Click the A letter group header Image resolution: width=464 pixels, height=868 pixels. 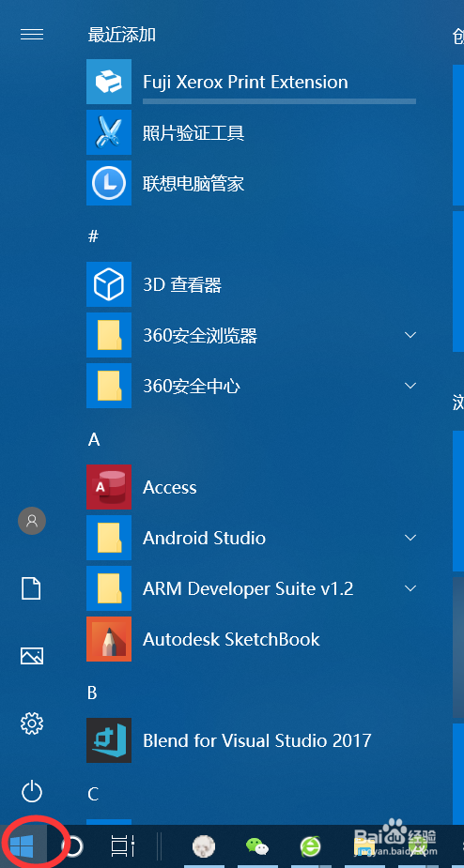(94, 439)
